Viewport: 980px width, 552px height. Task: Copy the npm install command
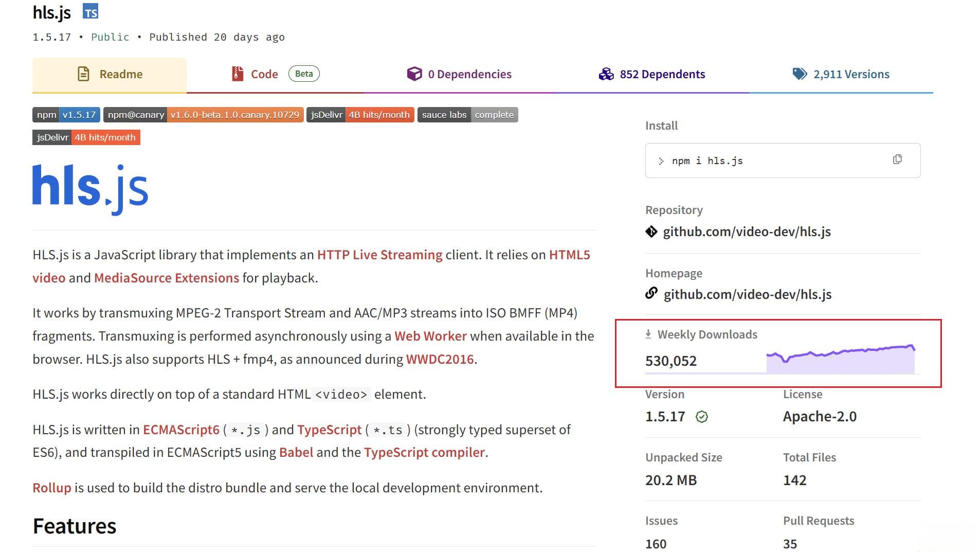(x=897, y=159)
